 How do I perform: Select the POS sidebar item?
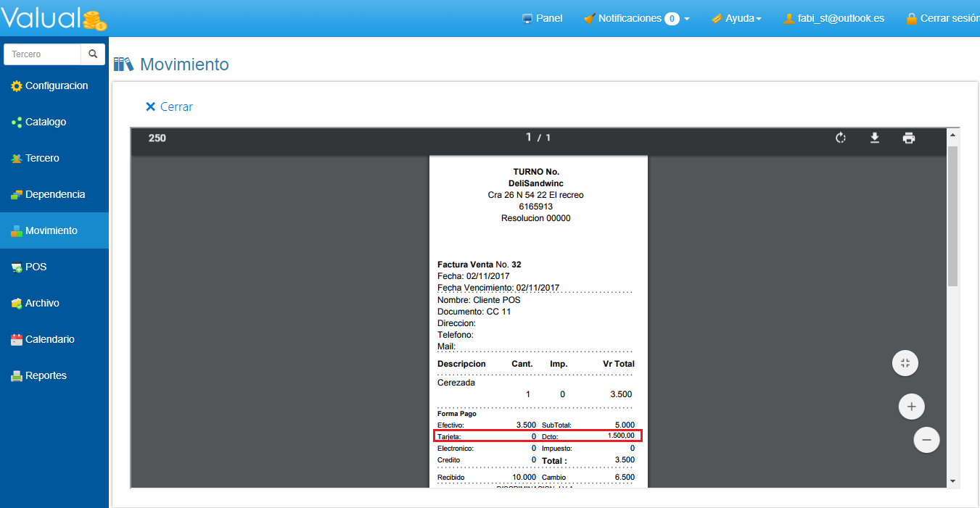(36, 267)
